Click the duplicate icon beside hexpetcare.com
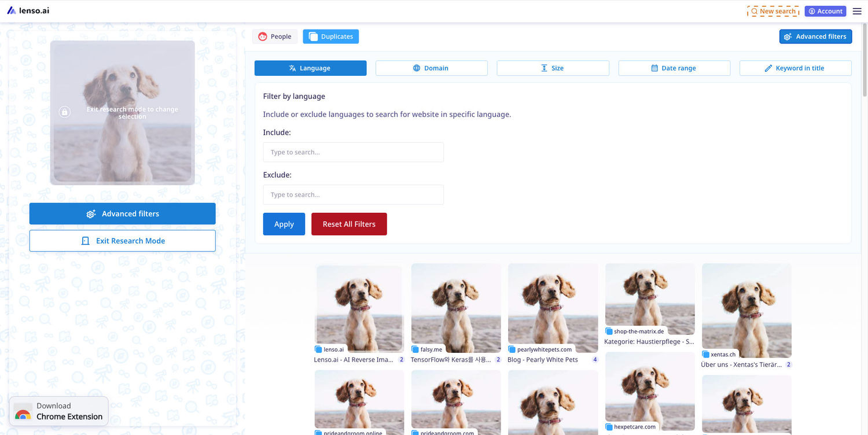Screen dimensions: 868x435 coord(609,427)
